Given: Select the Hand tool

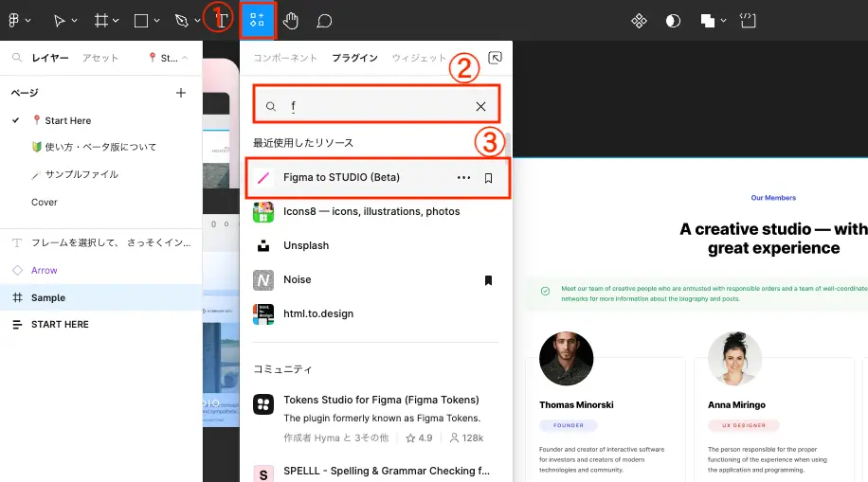Looking at the screenshot, I should pos(291,21).
